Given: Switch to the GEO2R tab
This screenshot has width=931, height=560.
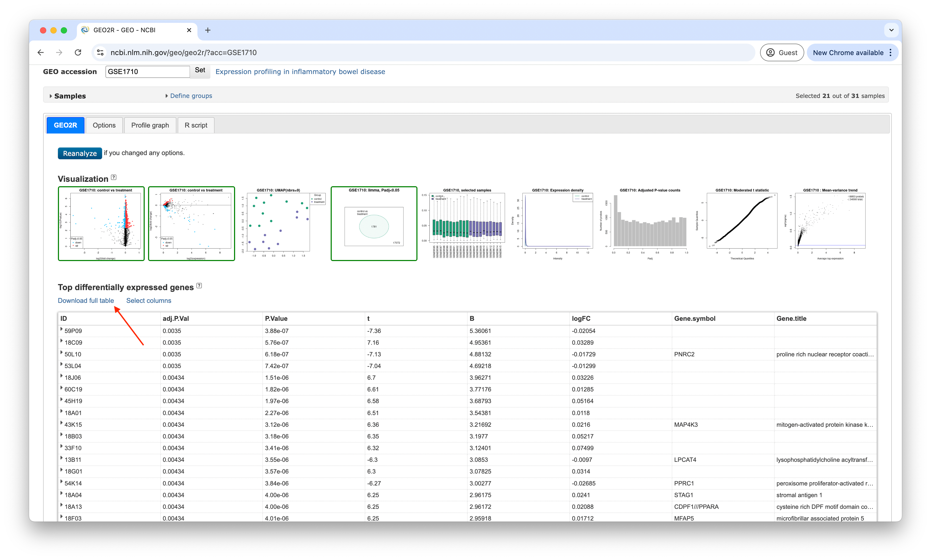Looking at the screenshot, I should pyautogui.click(x=65, y=125).
